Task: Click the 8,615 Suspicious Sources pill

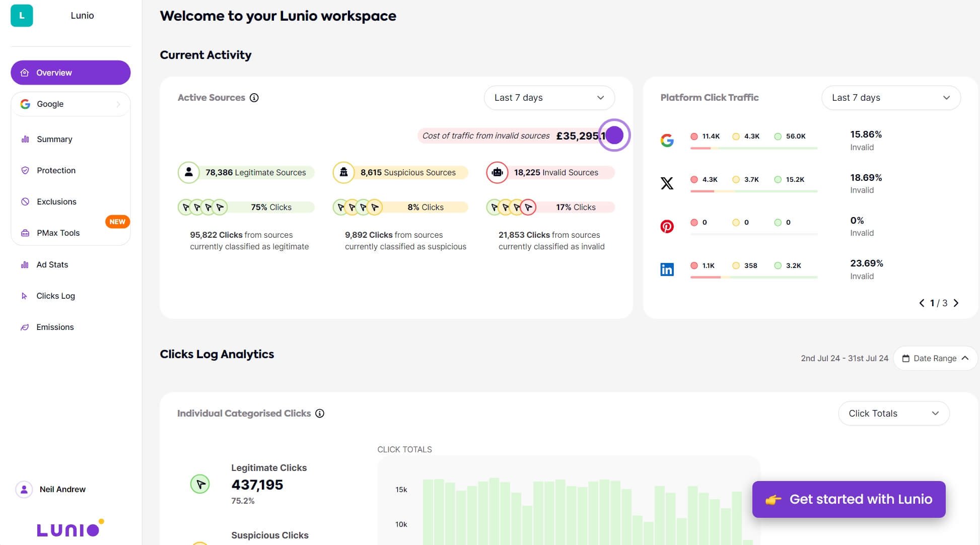Action: coord(400,172)
